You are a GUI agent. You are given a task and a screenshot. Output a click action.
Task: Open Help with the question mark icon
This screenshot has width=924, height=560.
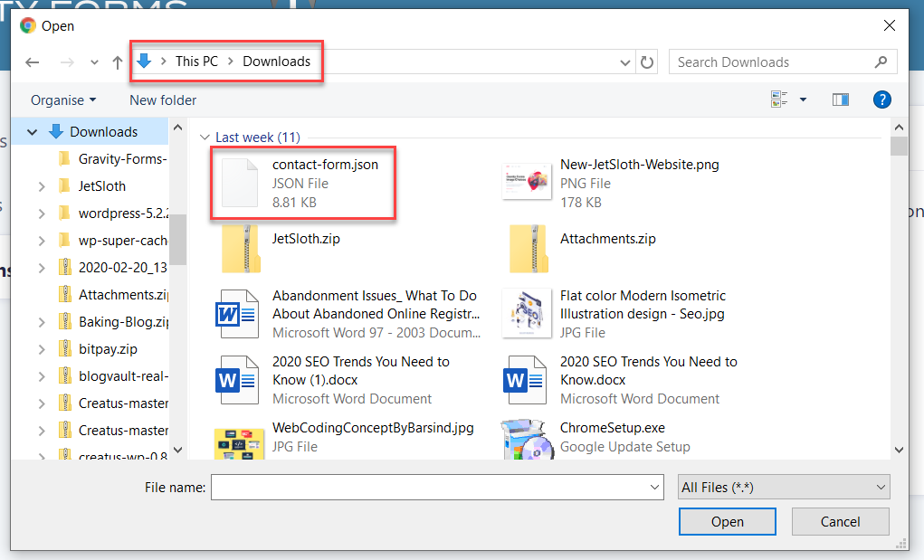(x=881, y=100)
